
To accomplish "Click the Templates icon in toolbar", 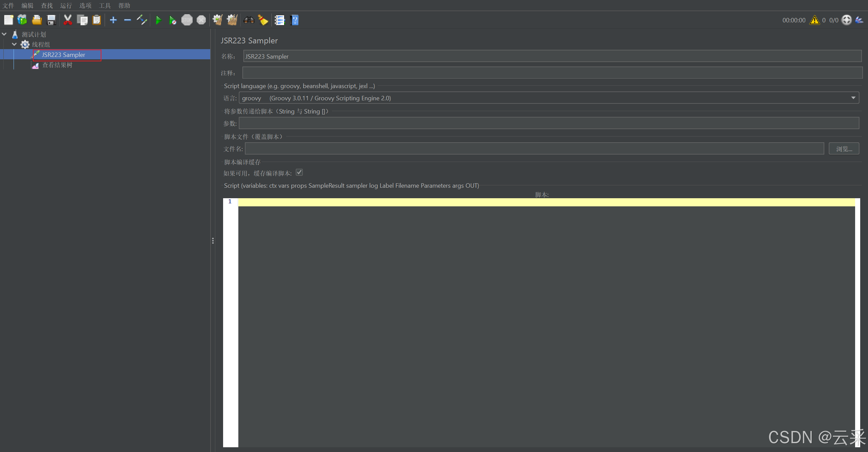I will pos(22,20).
